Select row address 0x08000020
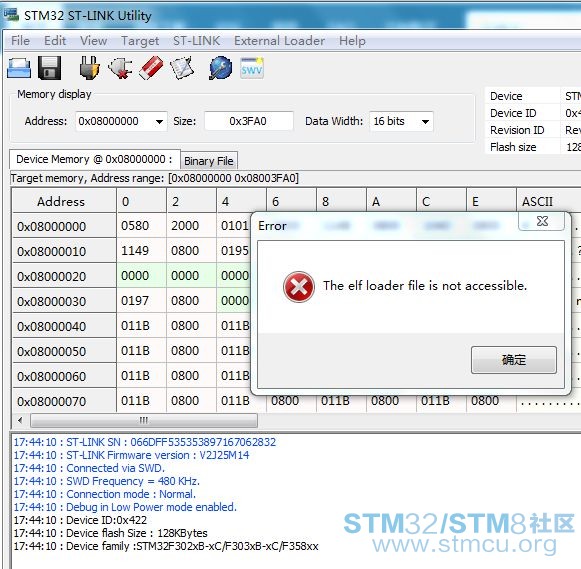The width and height of the screenshot is (581, 569). (x=64, y=276)
